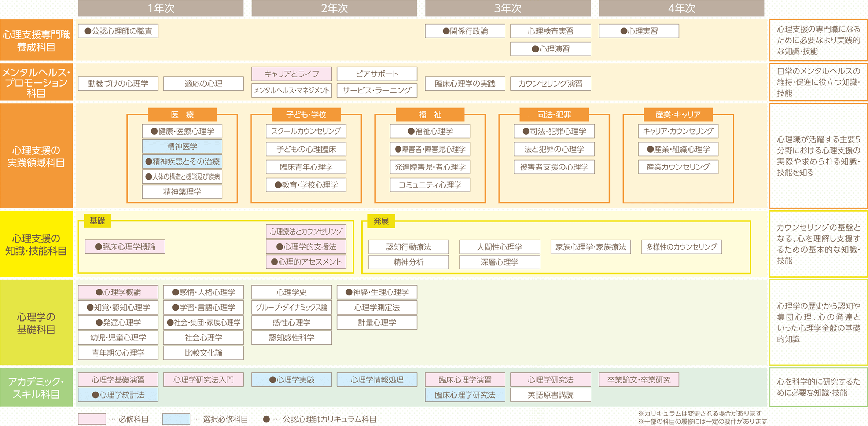Select the 発展 group label
868x426 pixels.
tap(381, 221)
